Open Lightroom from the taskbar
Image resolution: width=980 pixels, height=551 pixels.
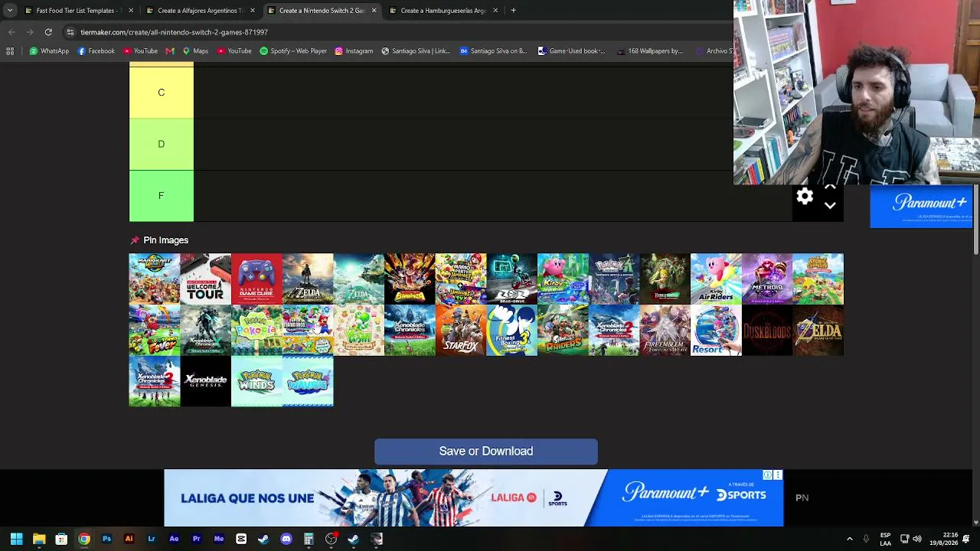(x=152, y=539)
